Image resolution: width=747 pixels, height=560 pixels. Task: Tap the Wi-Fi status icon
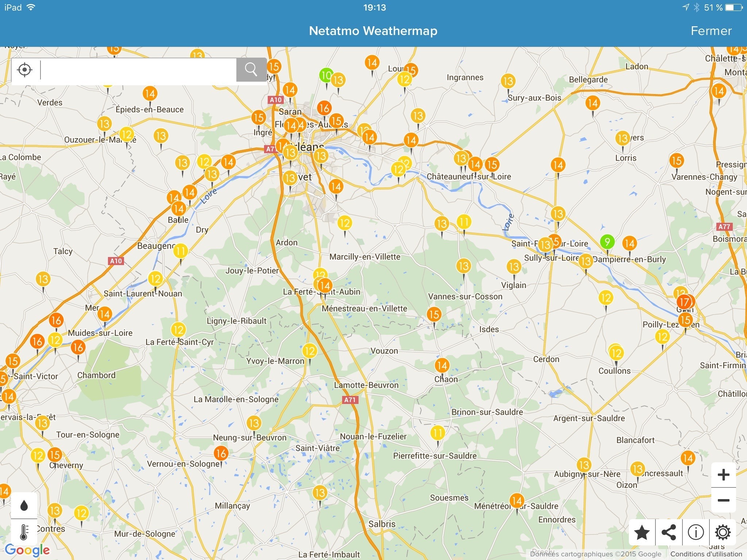(31, 7)
